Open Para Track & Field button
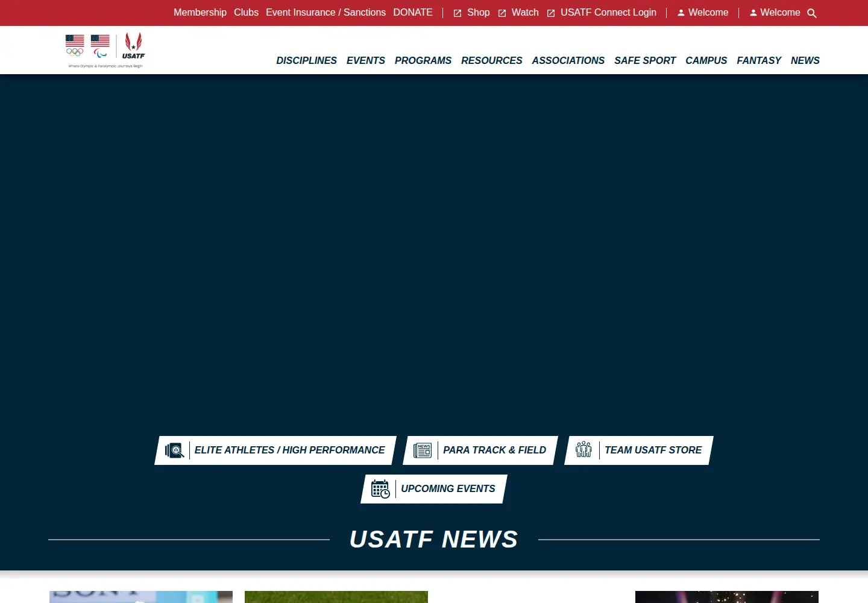 click(480, 450)
